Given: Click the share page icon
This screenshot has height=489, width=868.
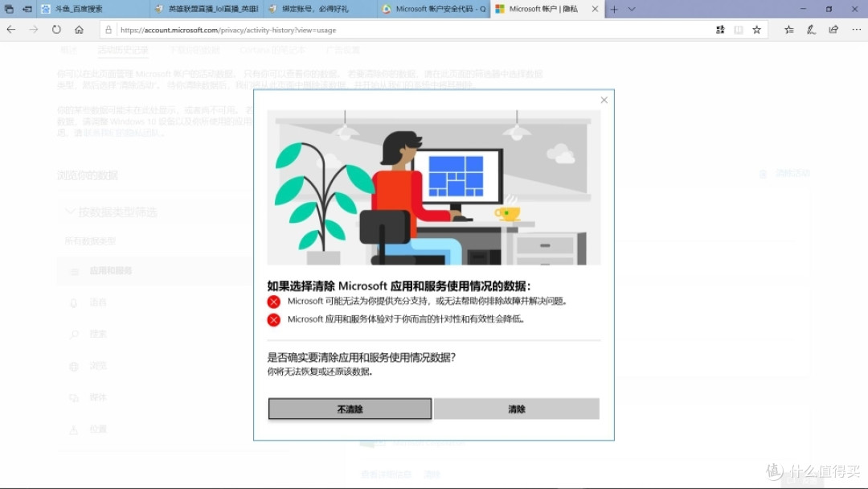Looking at the screenshot, I should 833,30.
